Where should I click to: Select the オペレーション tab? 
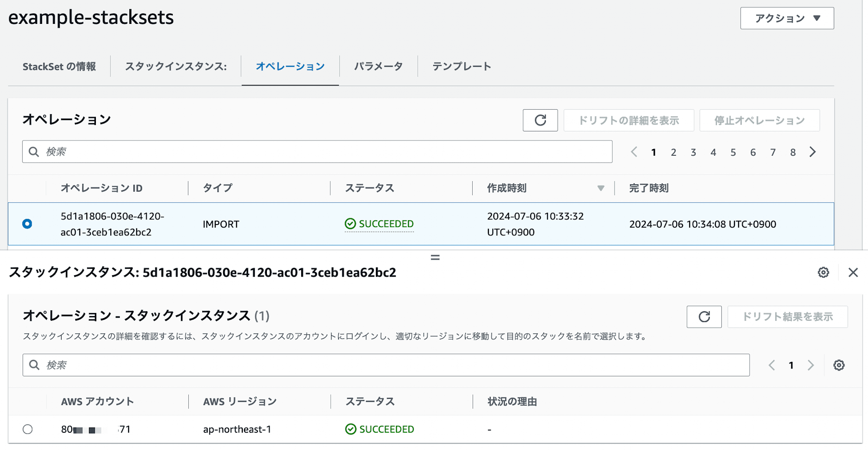tap(290, 66)
